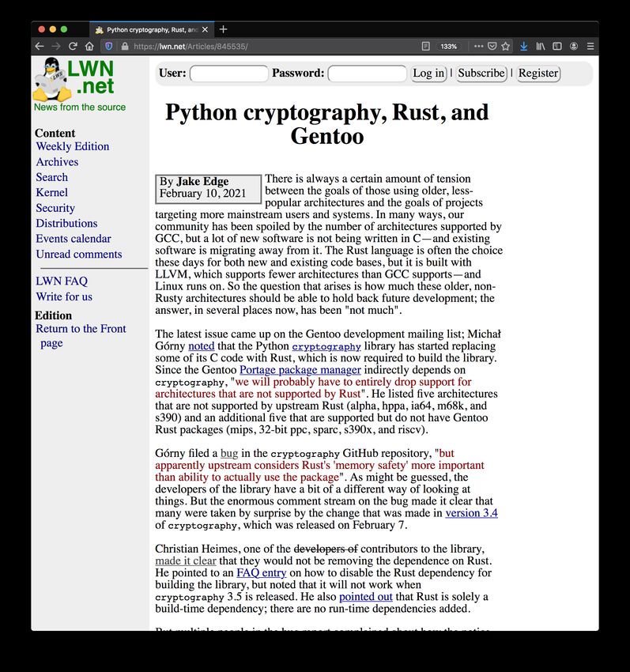Open the library bookshelf icon
This screenshot has height=672, width=630.
tap(541, 47)
